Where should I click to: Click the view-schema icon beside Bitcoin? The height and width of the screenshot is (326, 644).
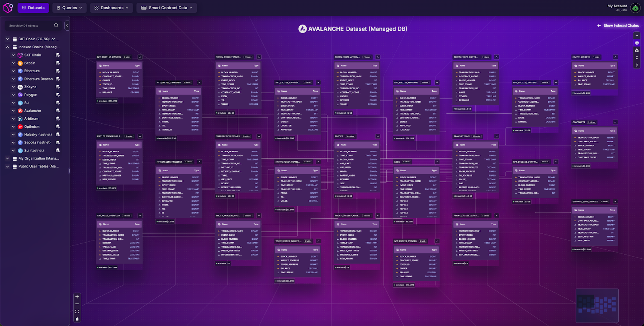pos(58,63)
